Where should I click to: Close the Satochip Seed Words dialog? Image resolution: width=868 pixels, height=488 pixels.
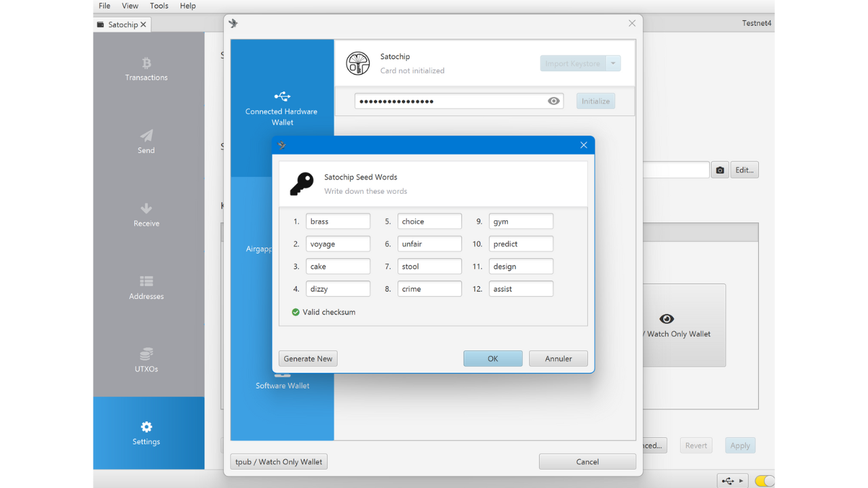click(x=583, y=145)
